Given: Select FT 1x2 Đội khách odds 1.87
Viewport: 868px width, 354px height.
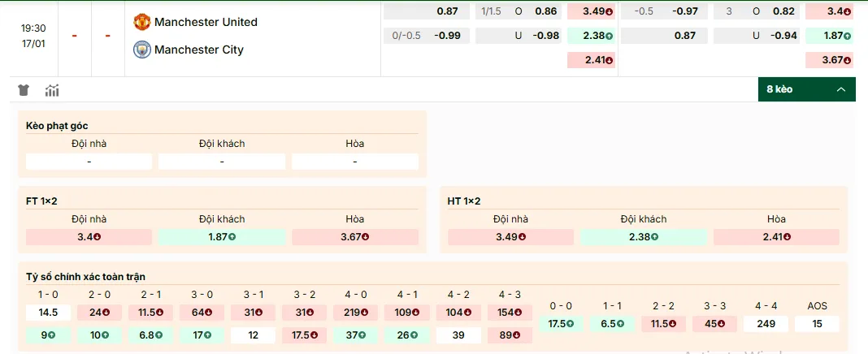Looking at the screenshot, I should coord(222,237).
